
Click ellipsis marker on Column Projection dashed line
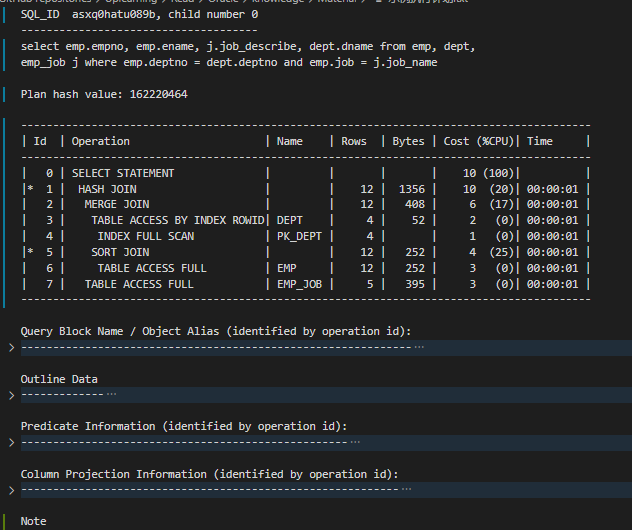tap(405, 490)
